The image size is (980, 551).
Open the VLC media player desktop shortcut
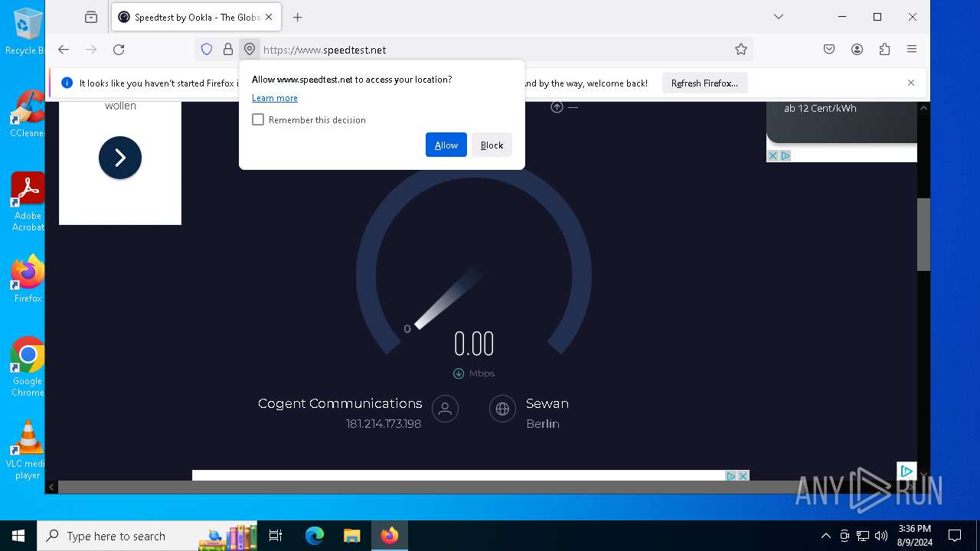pyautogui.click(x=28, y=450)
